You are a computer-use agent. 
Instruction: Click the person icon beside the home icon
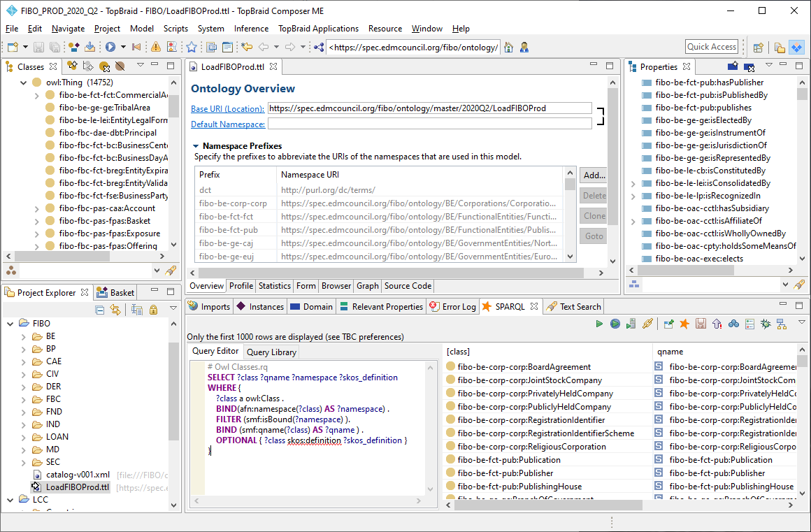(x=524, y=47)
